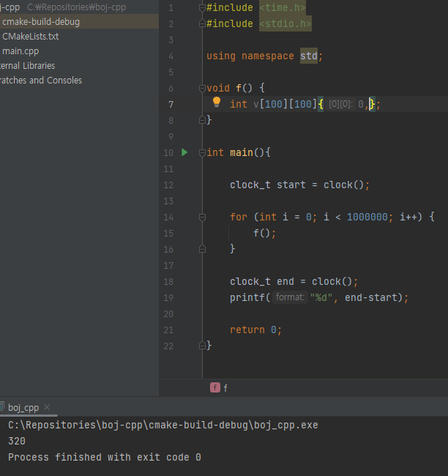Click the highlighted std identifier
The image size is (448, 476).
(309, 56)
